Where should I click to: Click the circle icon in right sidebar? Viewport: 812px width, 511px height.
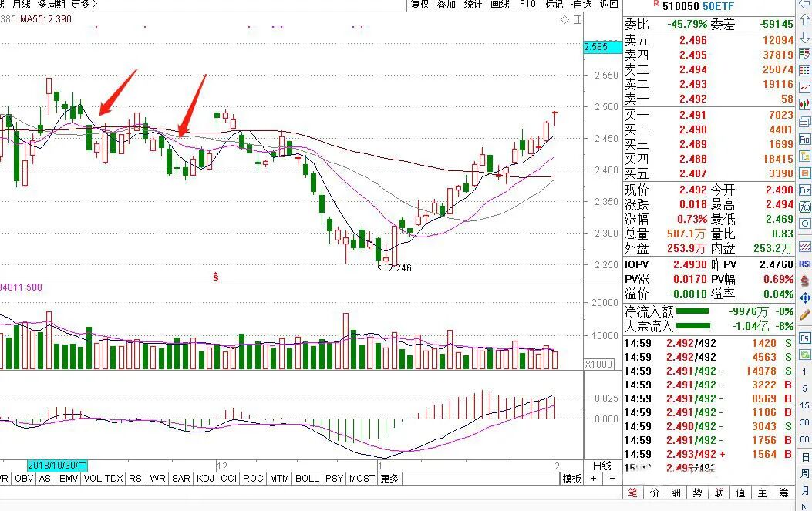805,224
